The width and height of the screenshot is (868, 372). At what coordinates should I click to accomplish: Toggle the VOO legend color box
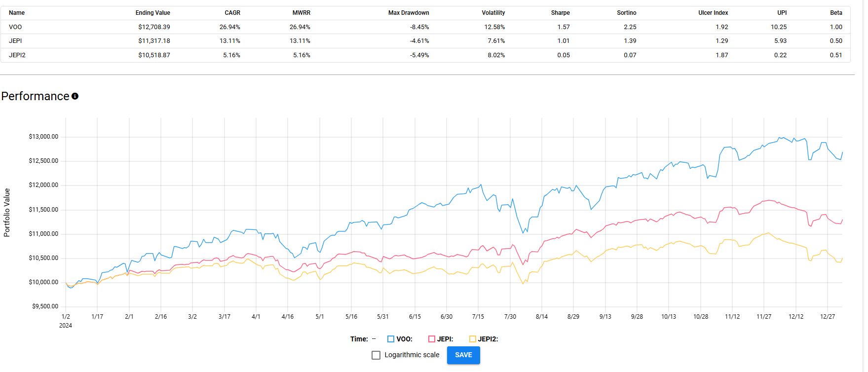pyautogui.click(x=391, y=339)
